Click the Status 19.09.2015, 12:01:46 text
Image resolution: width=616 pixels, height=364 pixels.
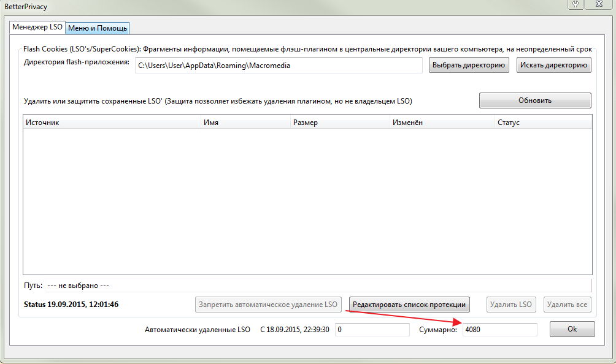pos(71,305)
